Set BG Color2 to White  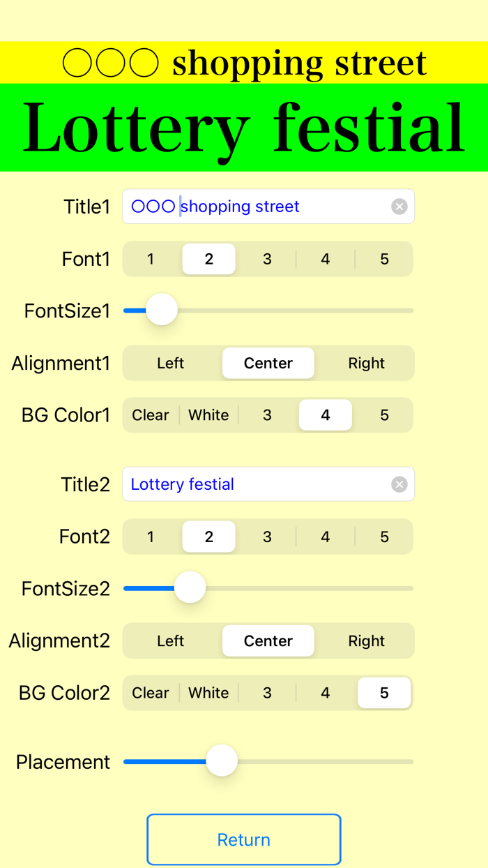(208, 692)
